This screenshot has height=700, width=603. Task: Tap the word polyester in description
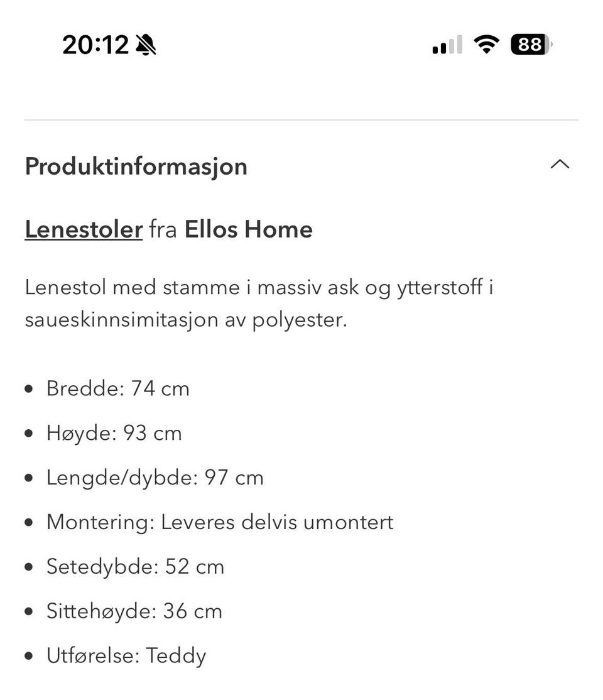pos(300,320)
